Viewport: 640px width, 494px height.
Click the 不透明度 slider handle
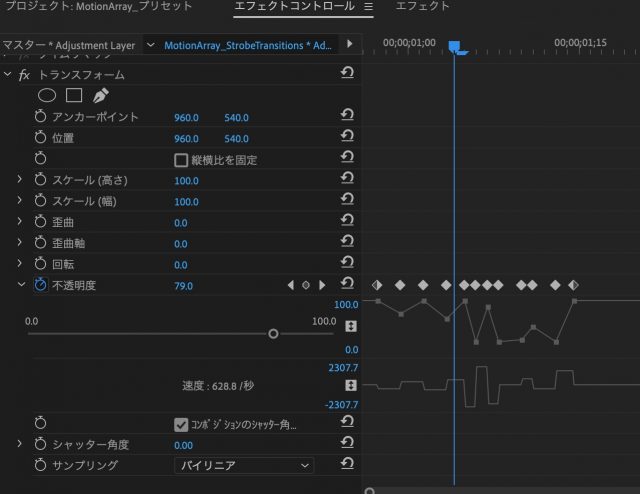[x=273, y=334]
